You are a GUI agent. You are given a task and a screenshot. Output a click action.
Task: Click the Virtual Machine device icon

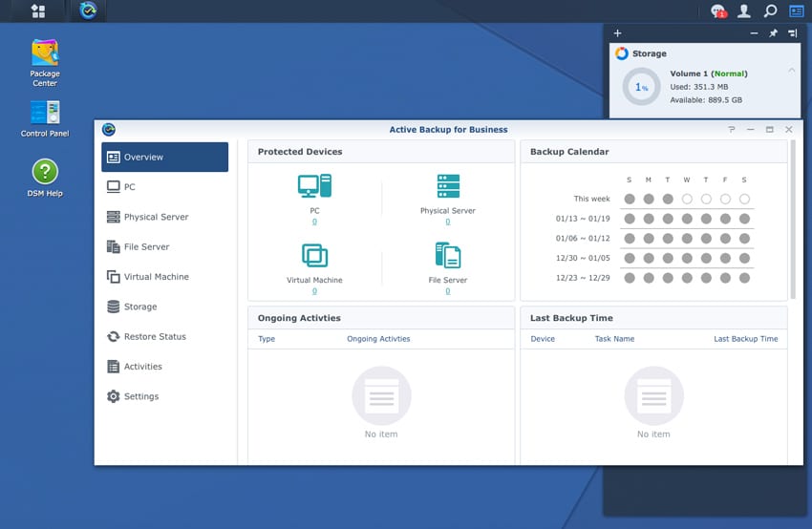(x=314, y=255)
